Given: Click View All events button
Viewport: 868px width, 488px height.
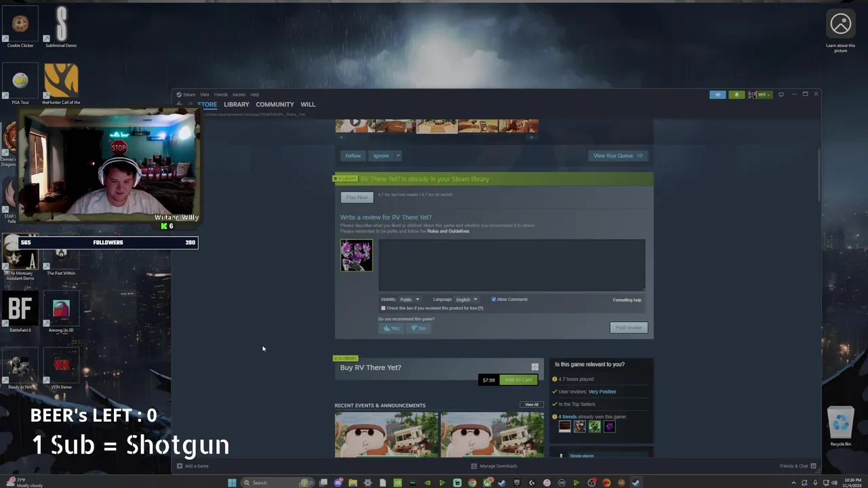Looking at the screenshot, I should [x=532, y=405].
